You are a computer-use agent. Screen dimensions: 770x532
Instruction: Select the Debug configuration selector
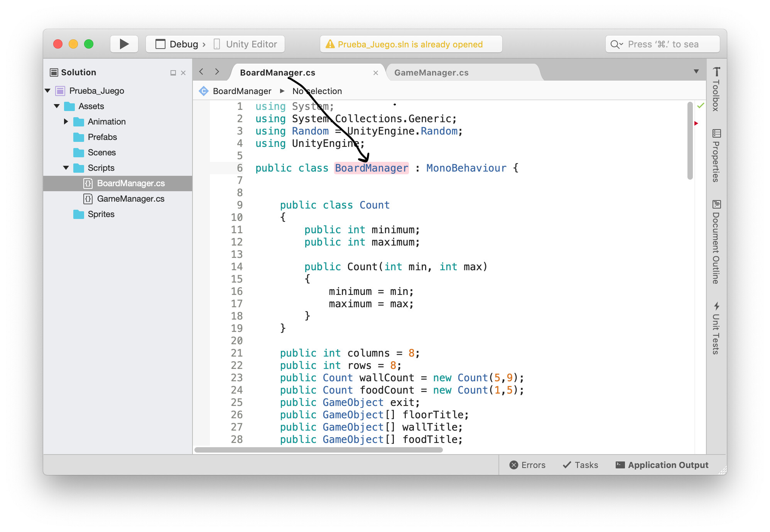183,44
